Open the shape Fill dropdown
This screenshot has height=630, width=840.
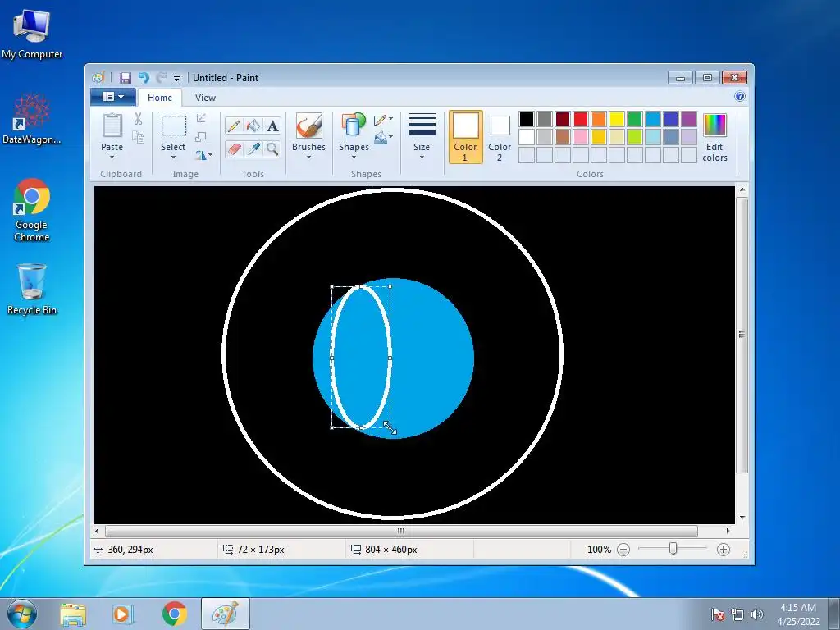coord(384,138)
